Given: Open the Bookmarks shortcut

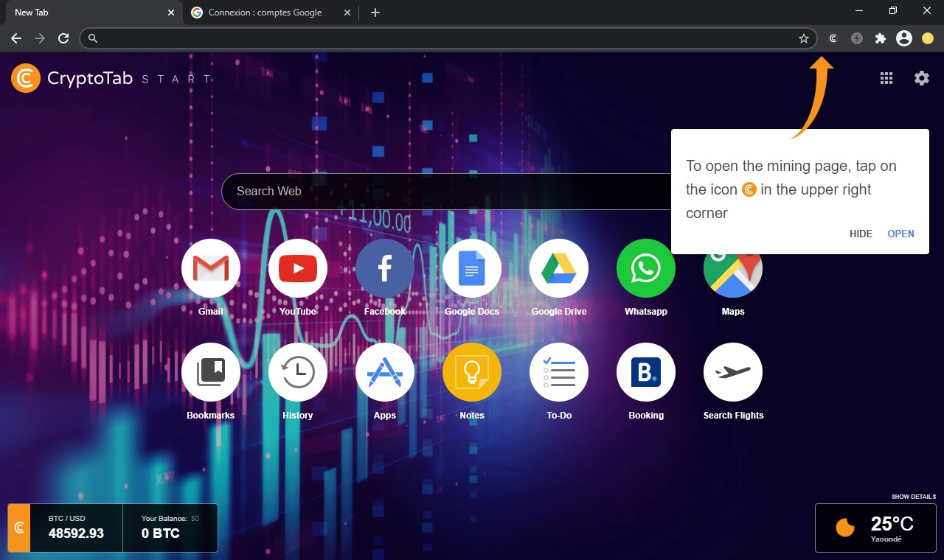Looking at the screenshot, I should coord(211,372).
